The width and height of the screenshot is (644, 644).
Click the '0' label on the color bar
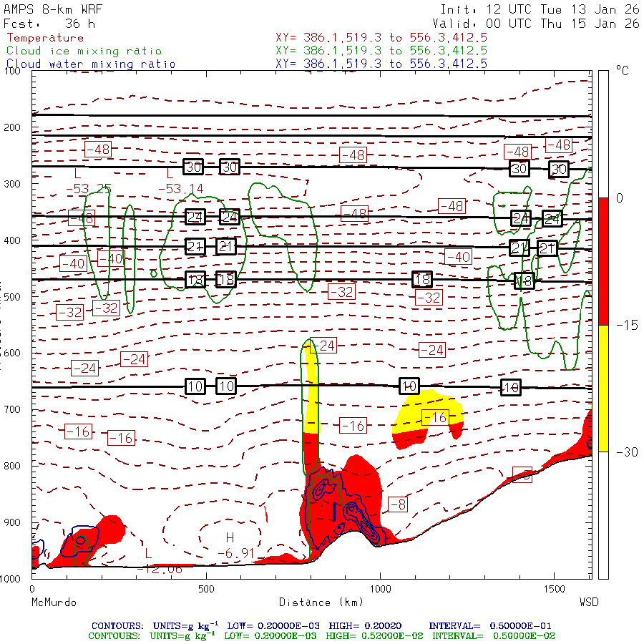pos(620,198)
